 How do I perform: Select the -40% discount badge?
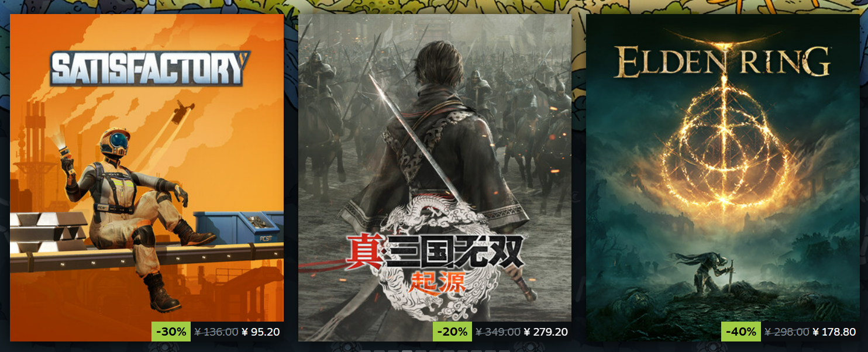click(x=740, y=332)
